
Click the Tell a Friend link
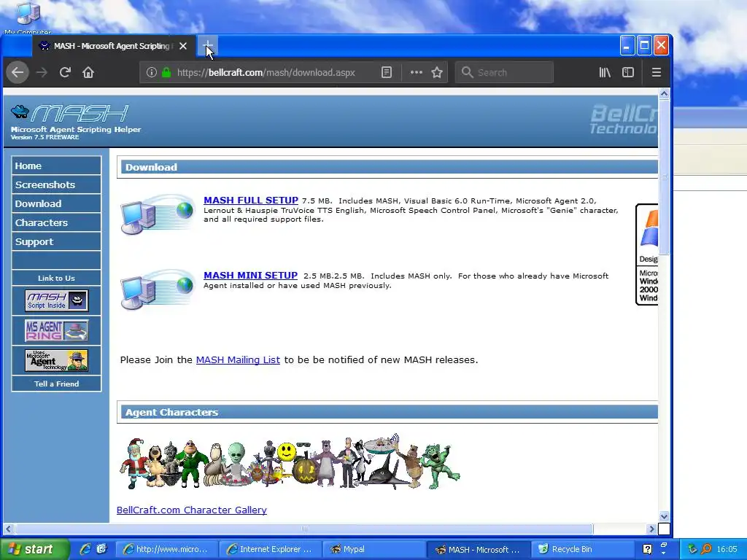click(x=56, y=384)
